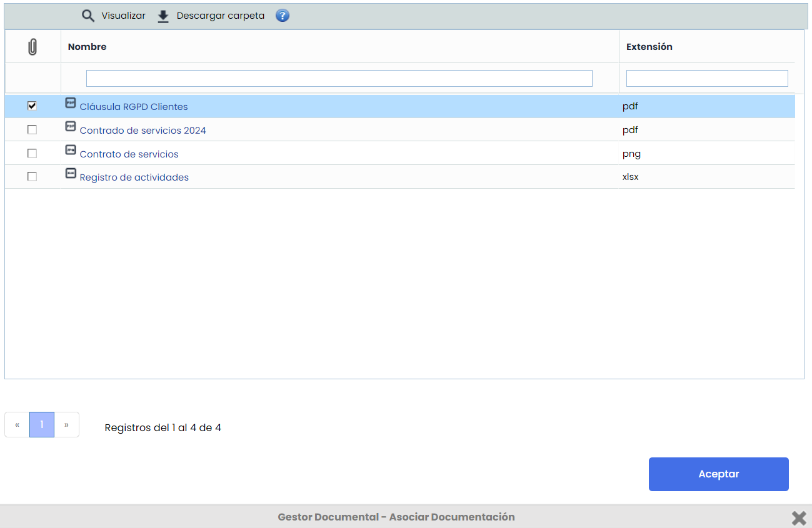Click file icon beside Cláusula RGPD Clientes
This screenshot has width=812, height=528.
[71, 103]
